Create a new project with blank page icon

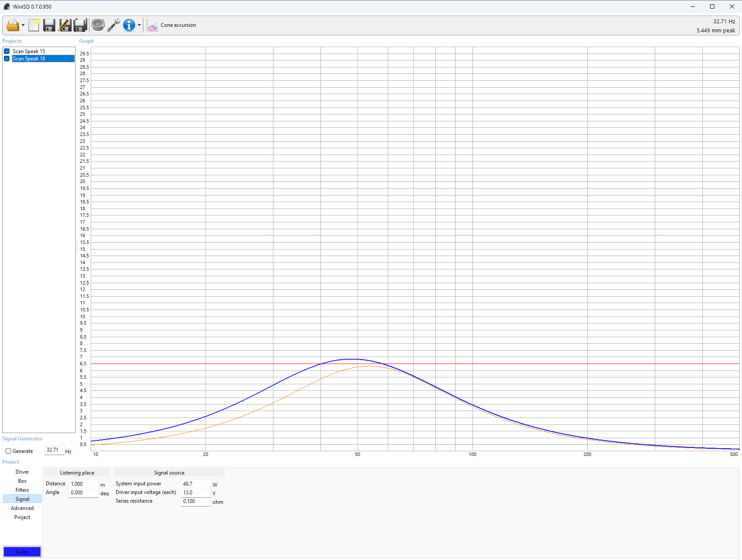[34, 25]
